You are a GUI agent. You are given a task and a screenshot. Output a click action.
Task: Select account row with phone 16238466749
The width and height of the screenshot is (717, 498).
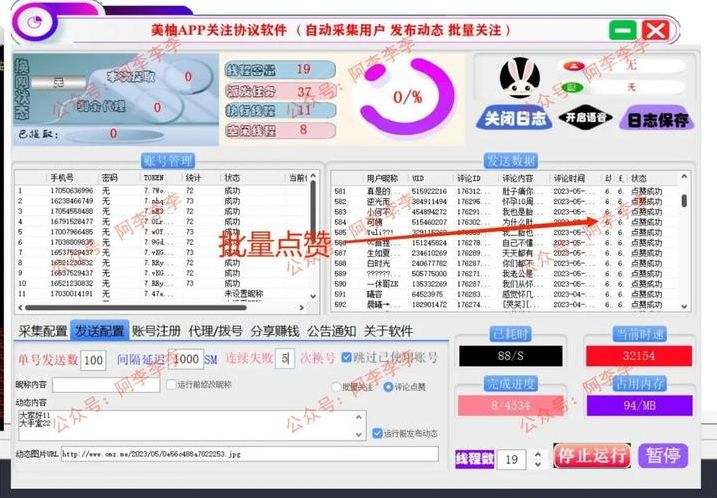[x=162, y=201]
